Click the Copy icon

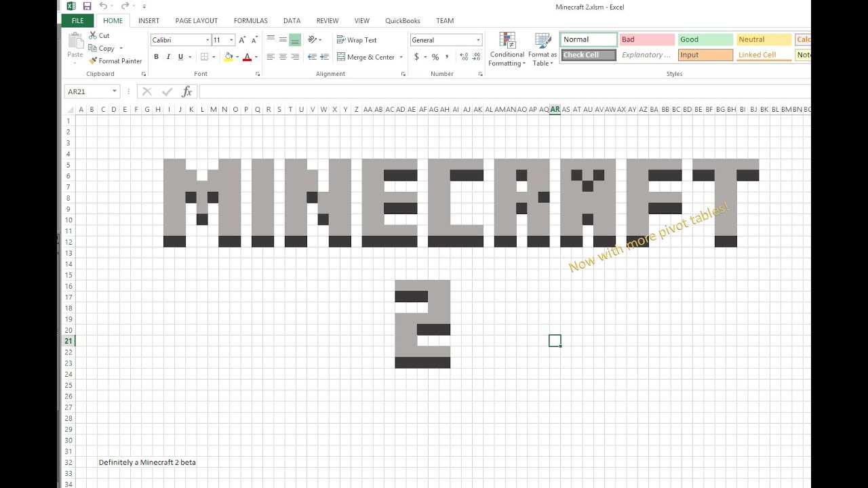pyautogui.click(x=93, y=48)
